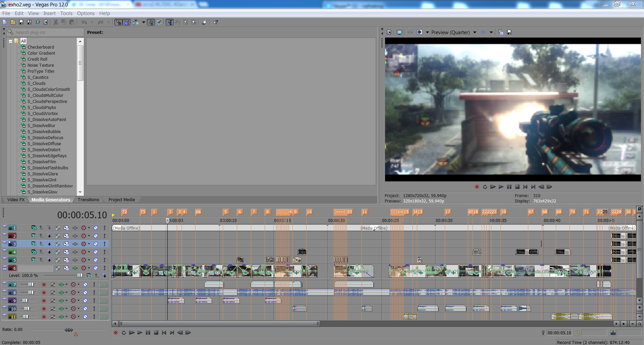Switch to the Video FX tab
Screen dimensions: 644x345
(16, 200)
